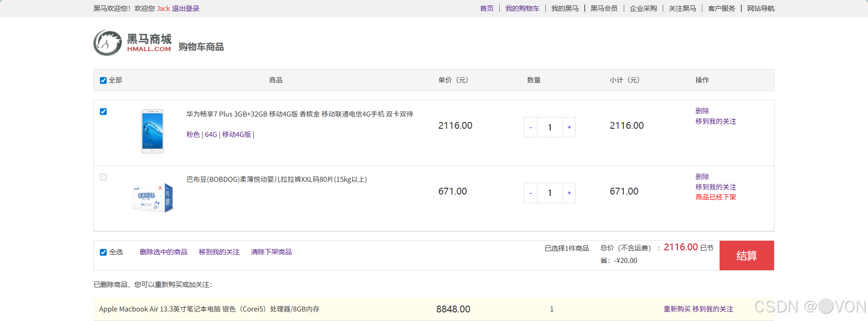Open 我的购物车 in top navigation
Image resolution: width=868 pixels, height=321 pixels.
pyautogui.click(x=523, y=9)
